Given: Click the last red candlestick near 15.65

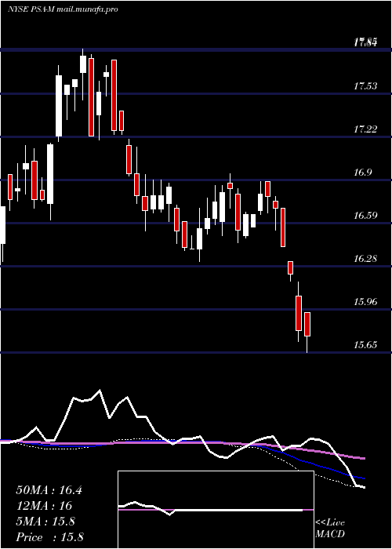Looking at the screenshot, I should (x=307, y=324).
